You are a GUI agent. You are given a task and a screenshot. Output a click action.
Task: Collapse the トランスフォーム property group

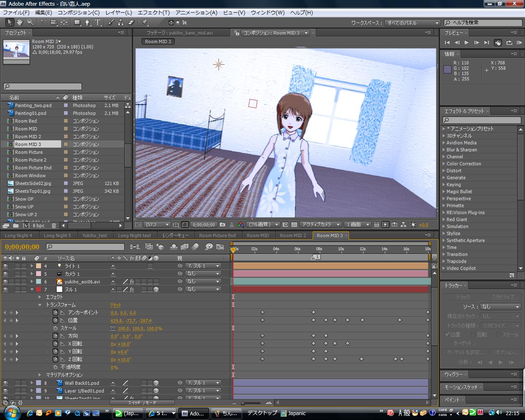click(40, 305)
